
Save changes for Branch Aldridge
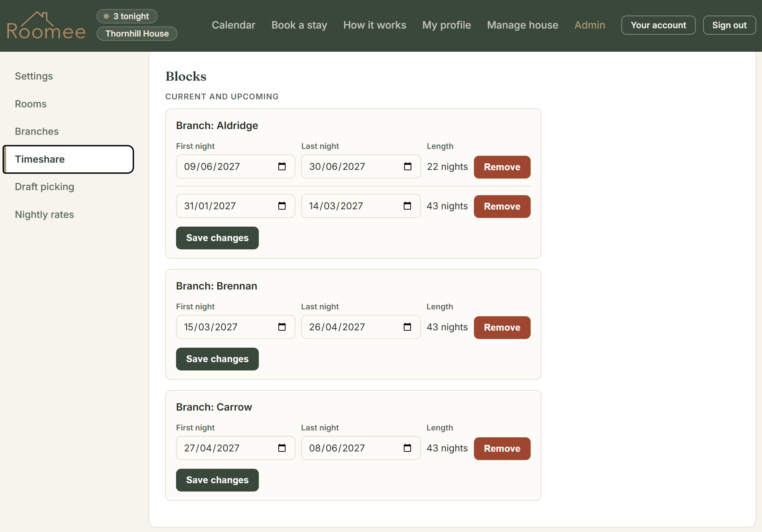pyautogui.click(x=217, y=238)
